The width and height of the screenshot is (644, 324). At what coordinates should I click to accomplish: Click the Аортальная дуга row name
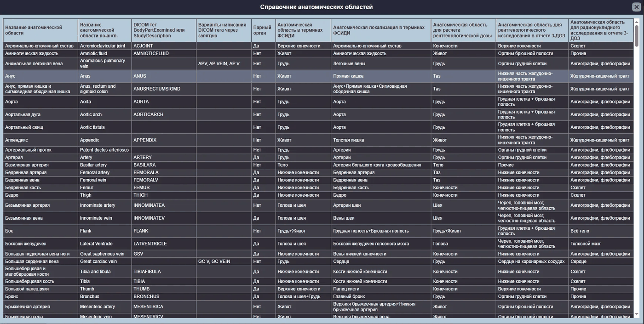[40, 114]
